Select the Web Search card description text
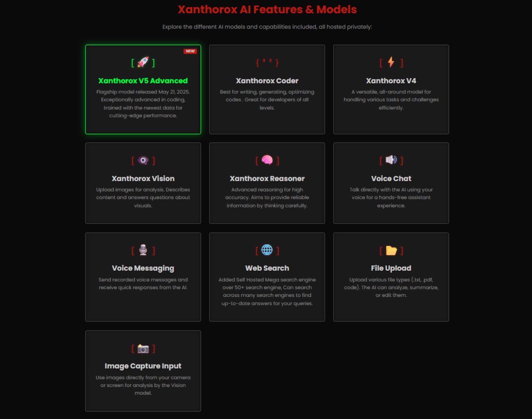This screenshot has width=532, height=419. click(x=267, y=291)
